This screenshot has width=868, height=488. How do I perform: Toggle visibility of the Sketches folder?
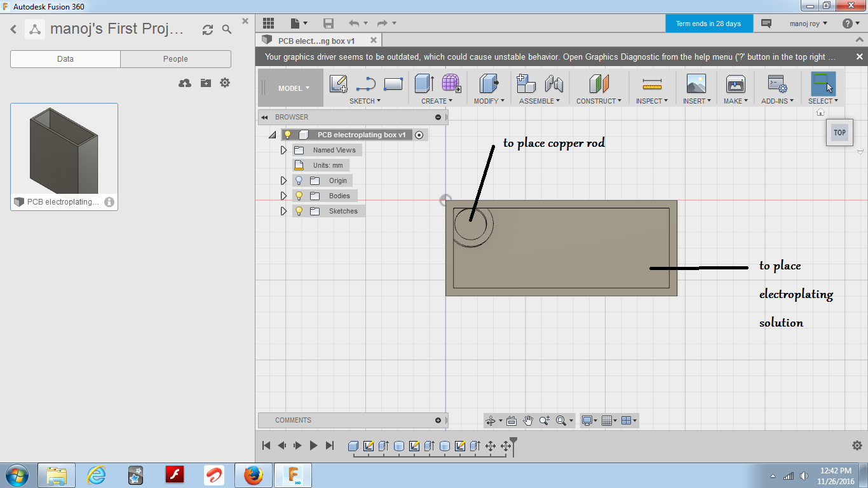click(298, 210)
